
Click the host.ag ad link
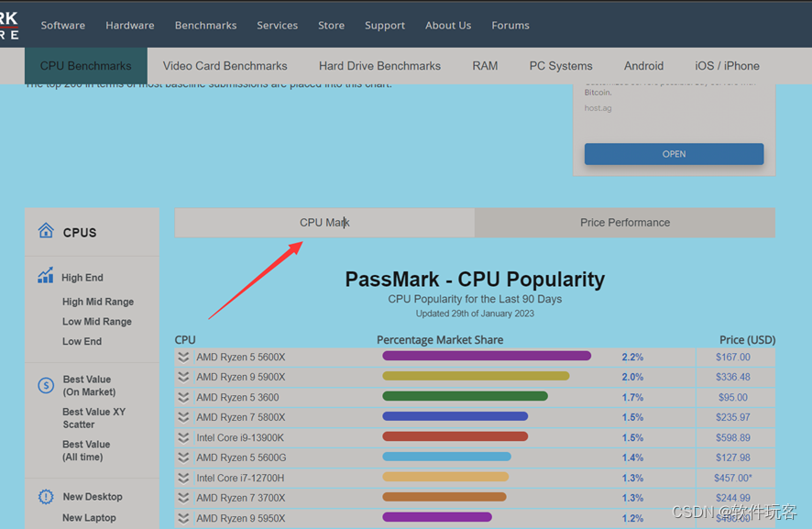click(598, 108)
